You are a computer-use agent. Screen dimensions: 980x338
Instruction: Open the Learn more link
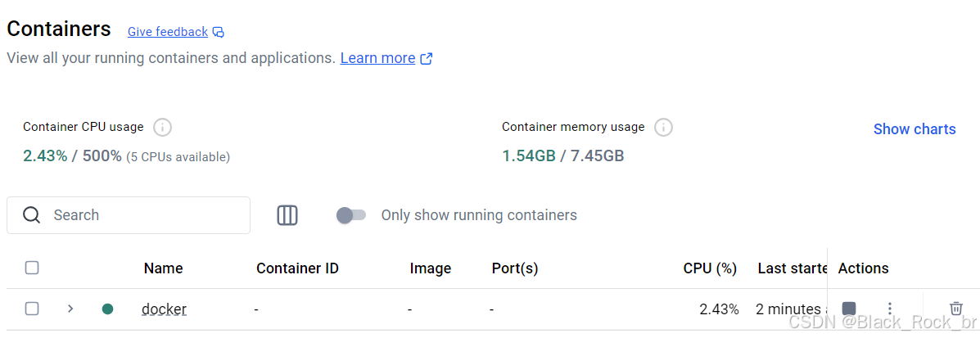(377, 59)
